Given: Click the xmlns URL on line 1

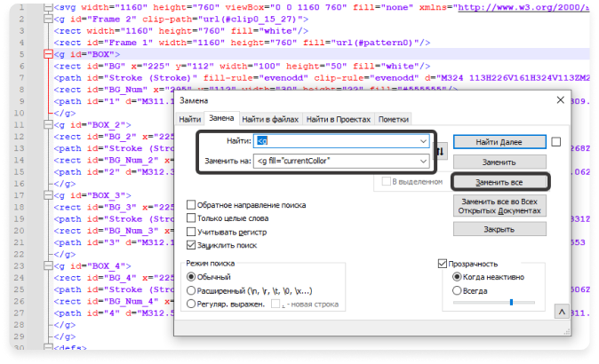Looking at the screenshot, I should pyautogui.click(x=523, y=7).
